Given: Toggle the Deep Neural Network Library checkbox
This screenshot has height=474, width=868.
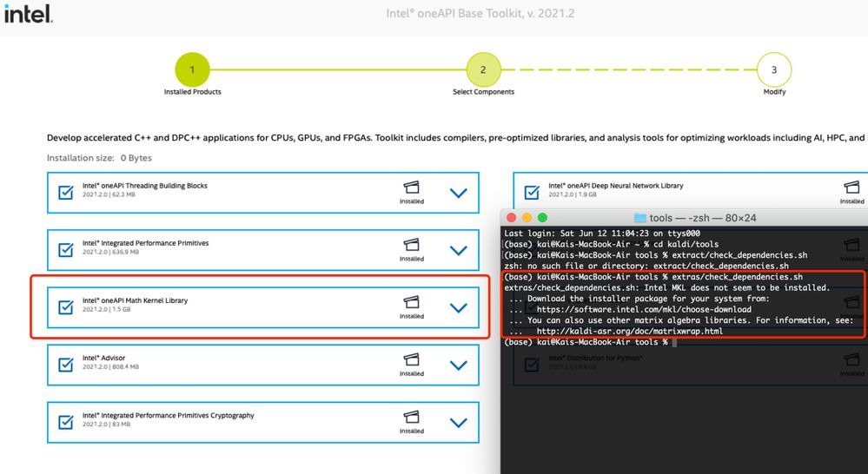Looking at the screenshot, I should click(532, 193).
